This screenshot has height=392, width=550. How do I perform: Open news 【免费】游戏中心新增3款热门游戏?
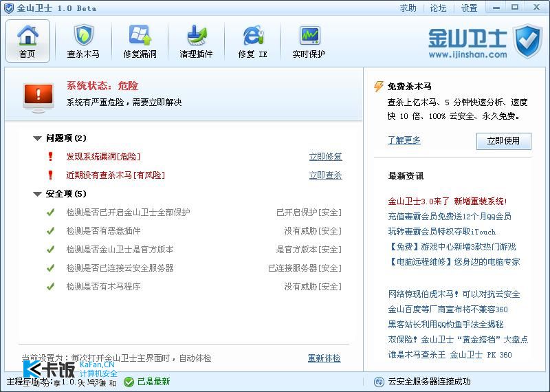[x=452, y=247]
